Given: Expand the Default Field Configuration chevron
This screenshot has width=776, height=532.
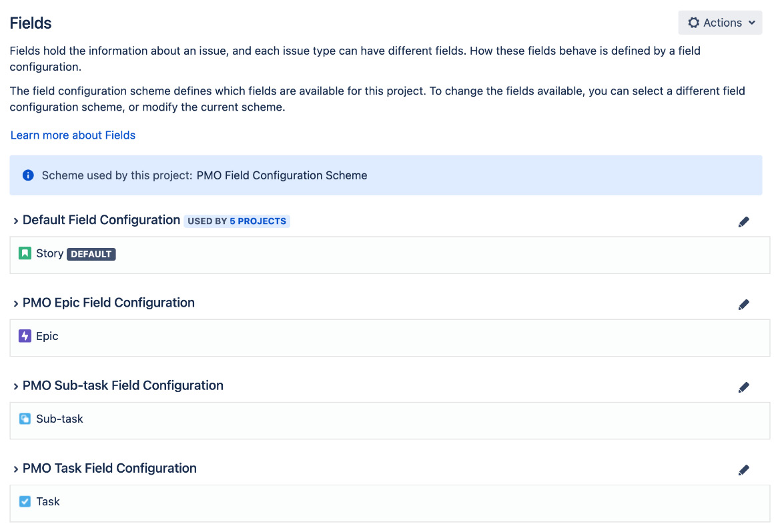Looking at the screenshot, I should pos(15,221).
